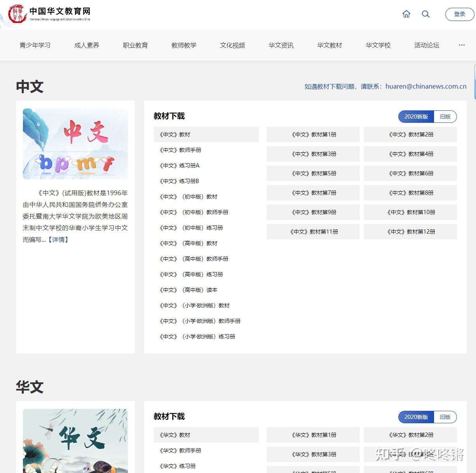Open the home icon in the header
Screen dimensions: 476x473
[x=406, y=14]
